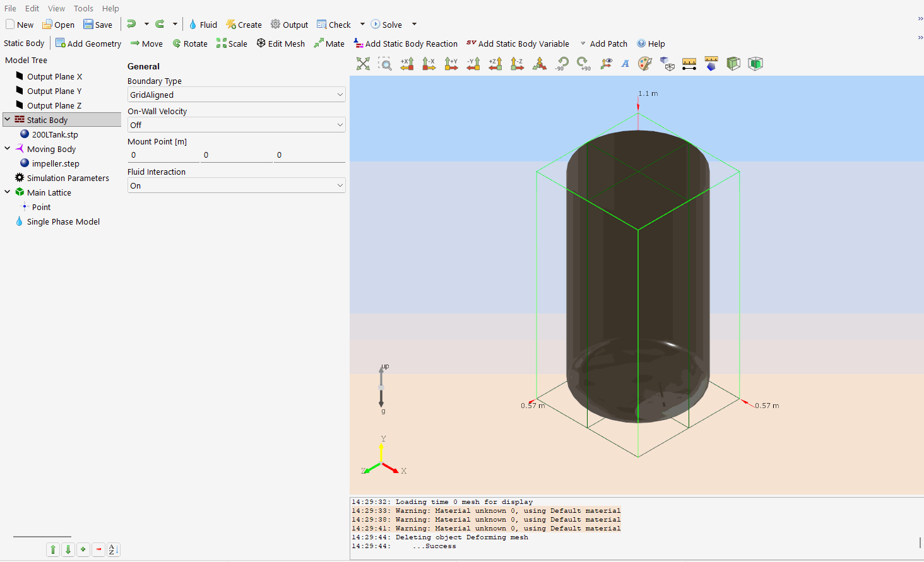Open the Boundary Type GridAligned dropdown
Viewport: 924px width, 562px height.
pyautogui.click(x=236, y=95)
